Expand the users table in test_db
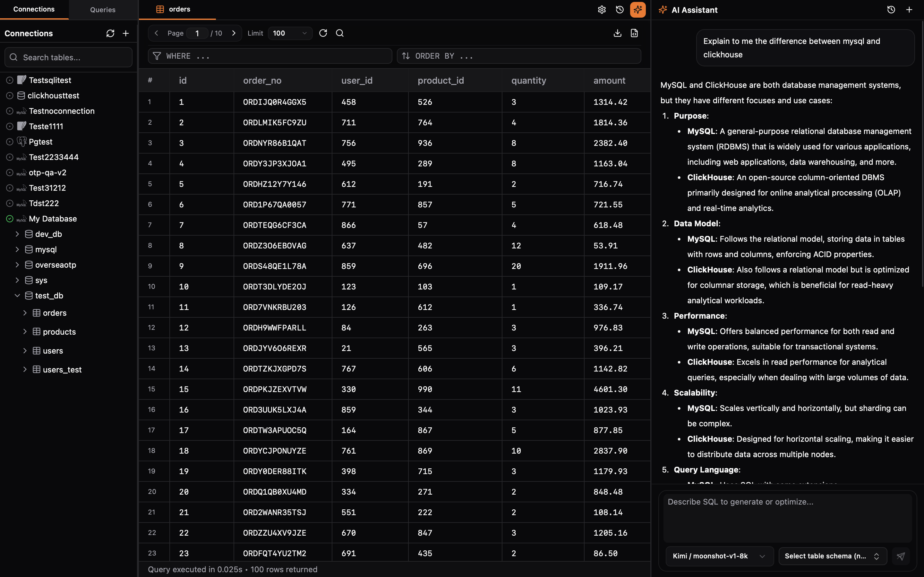924x577 pixels. tap(25, 350)
